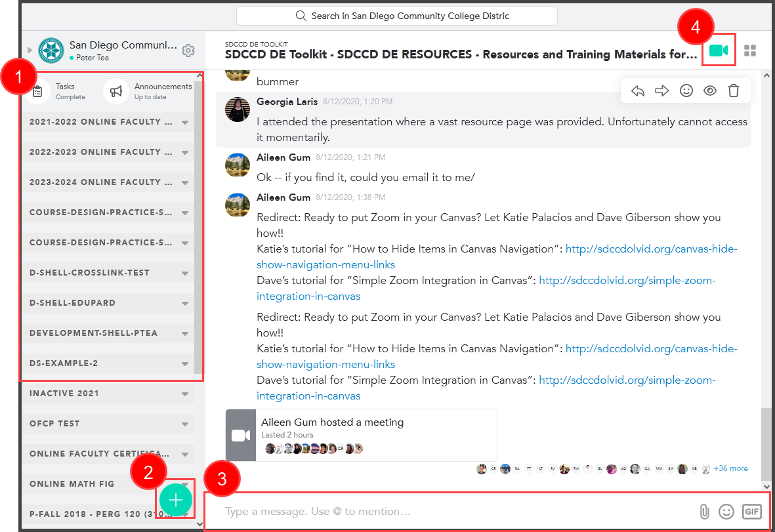Open the apps grid in the top right
The height and width of the screenshot is (532, 775).
pyautogui.click(x=750, y=50)
